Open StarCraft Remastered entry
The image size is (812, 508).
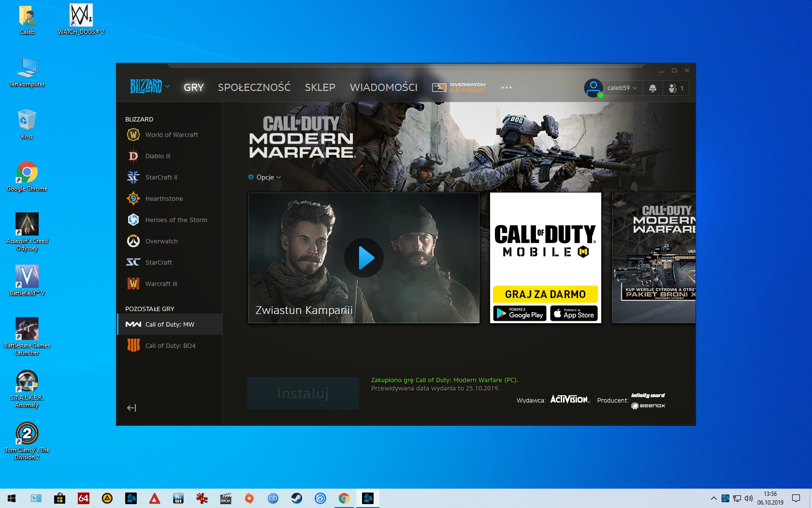[169, 262]
